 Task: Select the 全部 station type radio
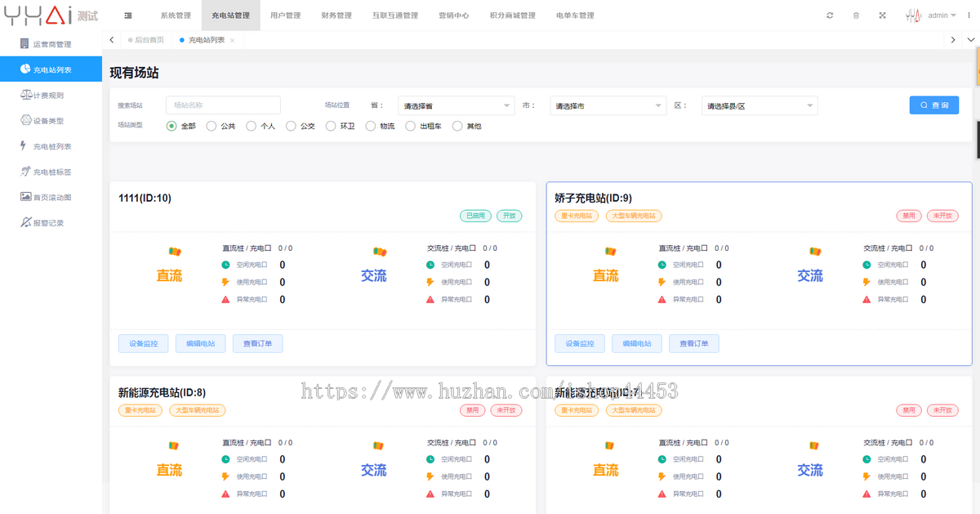(x=171, y=126)
